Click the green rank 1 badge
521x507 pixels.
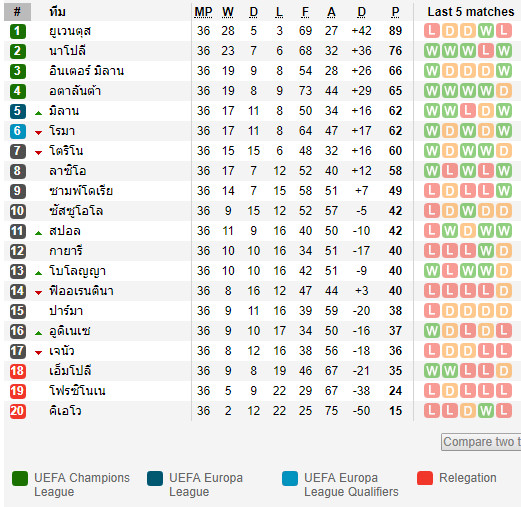(x=18, y=31)
